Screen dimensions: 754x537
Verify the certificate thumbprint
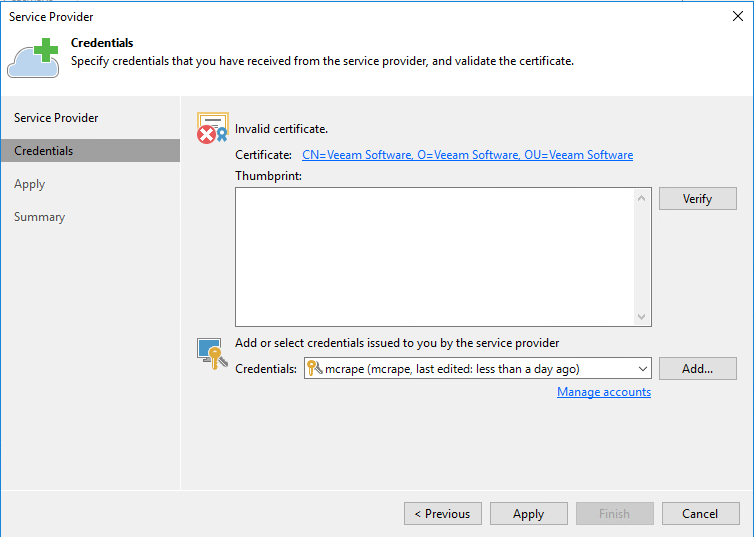tap(697, 199)
